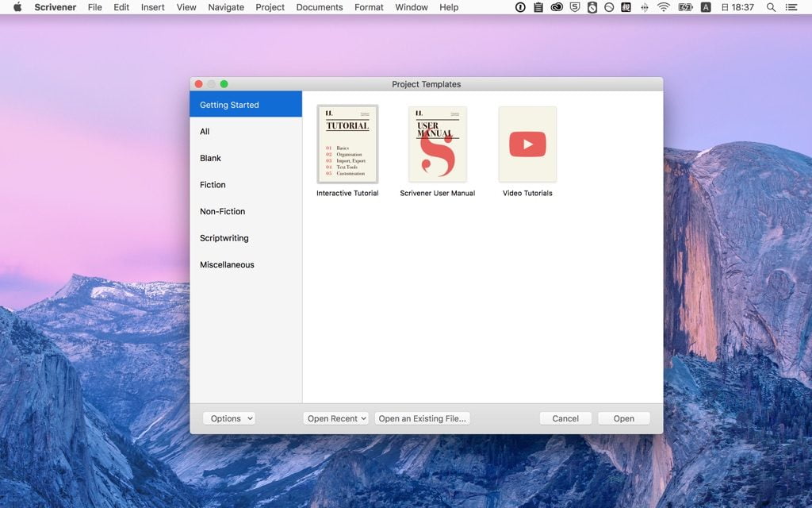Click the Creative Cloud menu bar icon
Viewport: 812px width, 508px height.
(x=557, y=7)
